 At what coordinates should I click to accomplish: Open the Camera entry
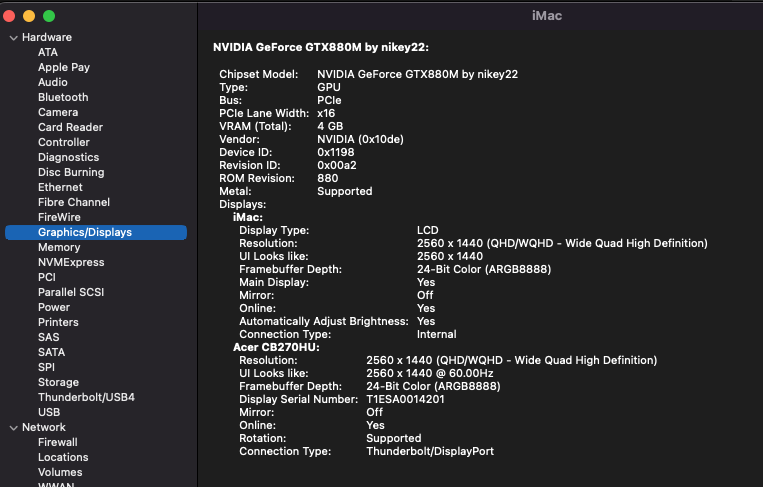click(x=58, y=112)
